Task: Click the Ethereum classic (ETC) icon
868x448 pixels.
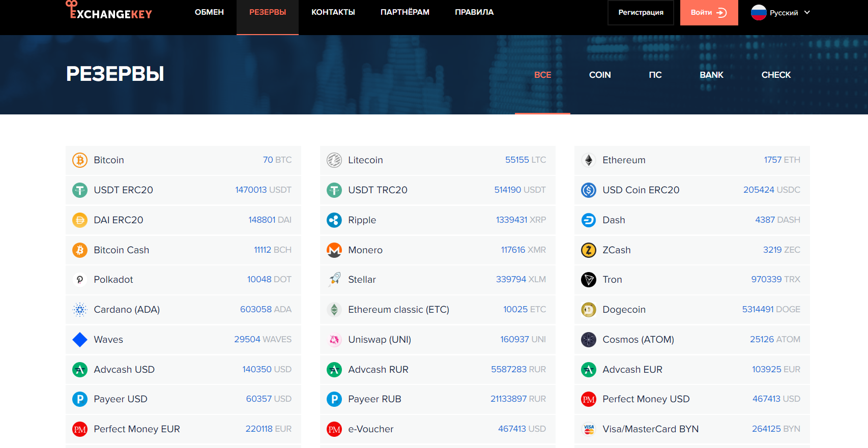Action: 334,310
